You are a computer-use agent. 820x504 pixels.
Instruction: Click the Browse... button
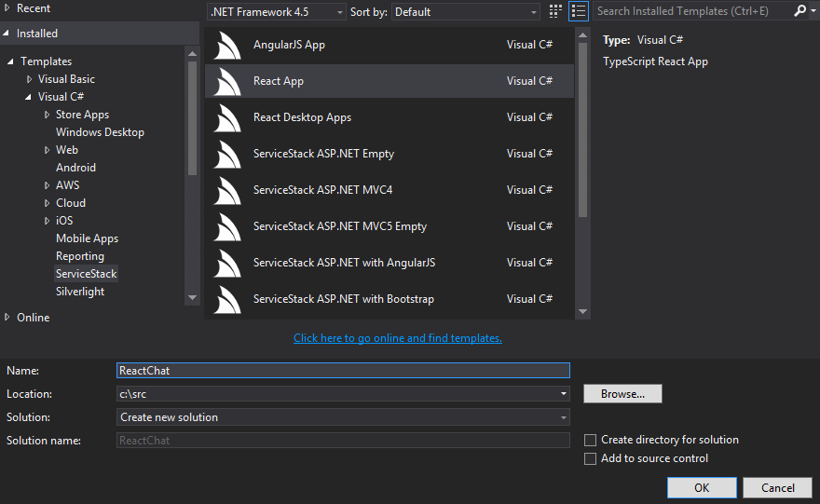622,394
